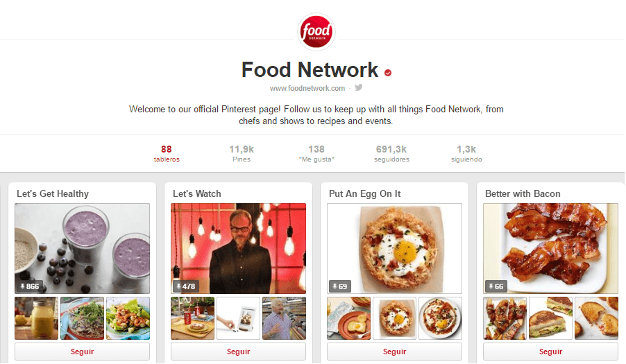Viewport: 626px width, 364px height.
Task: Follow the Let's Get Healthy board
Action: click(x=83, y=352)
